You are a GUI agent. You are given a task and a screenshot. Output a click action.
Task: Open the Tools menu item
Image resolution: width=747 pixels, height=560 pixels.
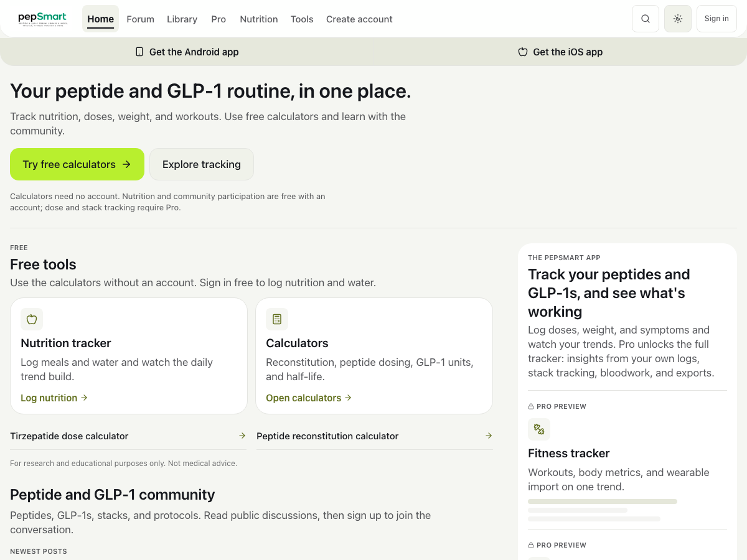click(x=302, y=19)
